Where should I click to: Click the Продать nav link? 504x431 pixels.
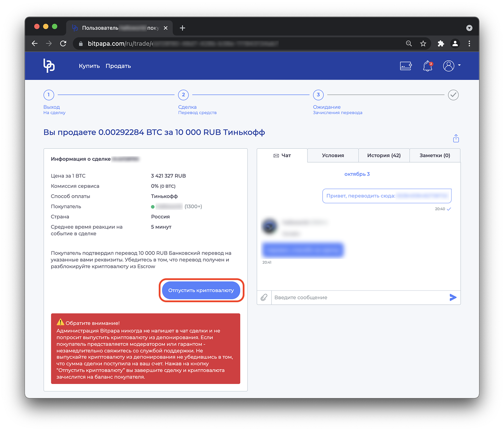118,66
